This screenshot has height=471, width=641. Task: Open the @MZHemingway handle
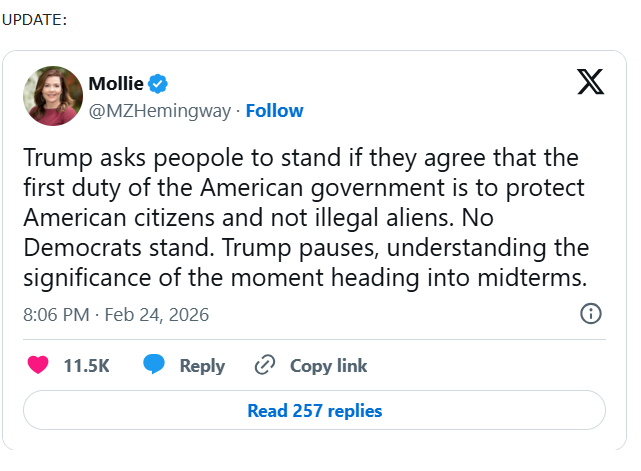(x=160, y=110)
